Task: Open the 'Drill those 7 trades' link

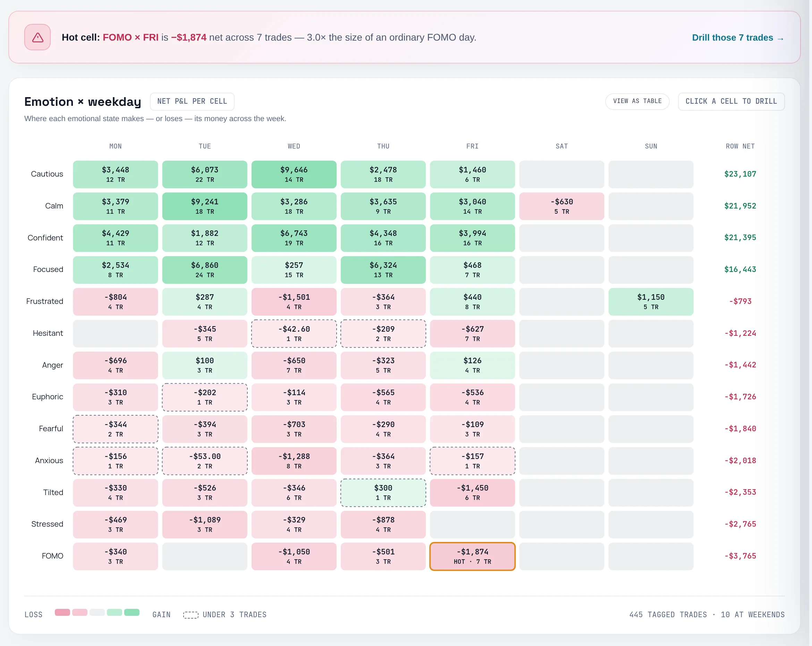Action: 738,38
